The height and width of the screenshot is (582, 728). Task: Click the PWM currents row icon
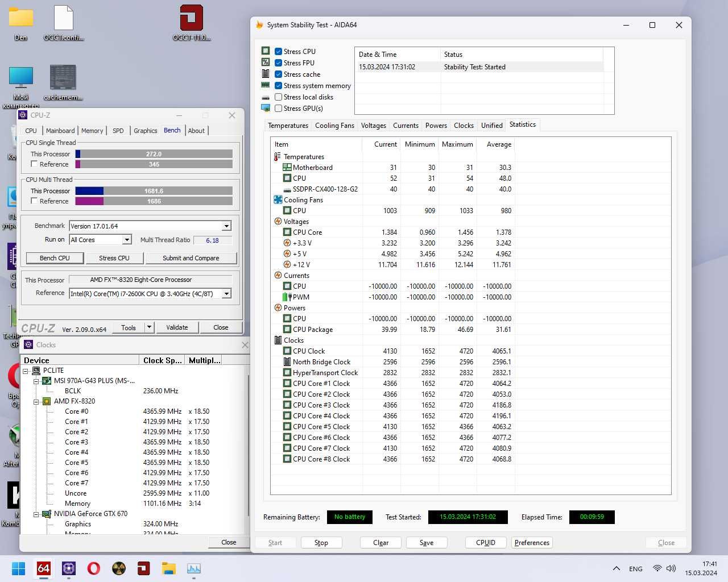[287, 297]
